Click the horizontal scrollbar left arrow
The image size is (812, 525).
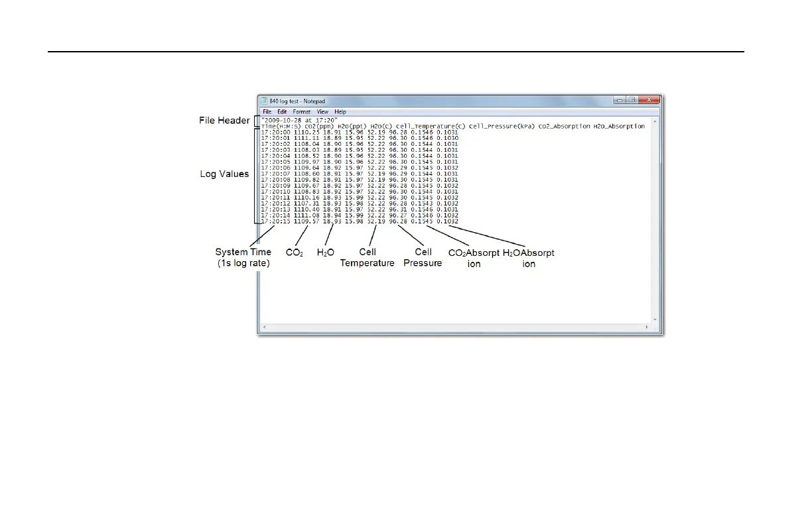pos(264,327)
